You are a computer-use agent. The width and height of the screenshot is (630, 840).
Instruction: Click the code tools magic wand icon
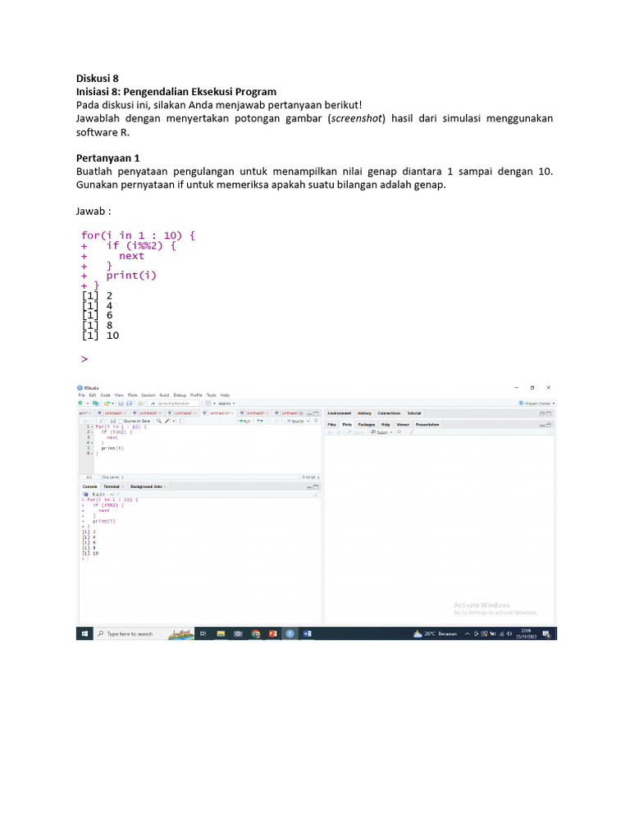[167, 421]
